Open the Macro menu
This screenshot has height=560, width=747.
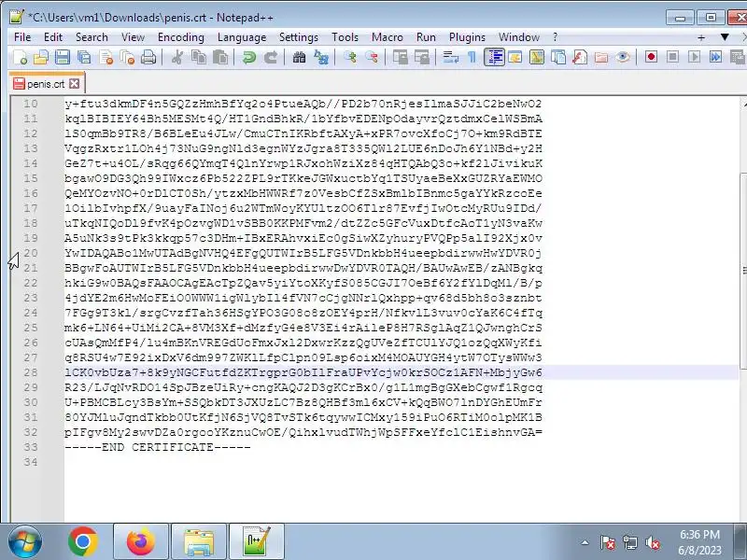click(387, 37)
